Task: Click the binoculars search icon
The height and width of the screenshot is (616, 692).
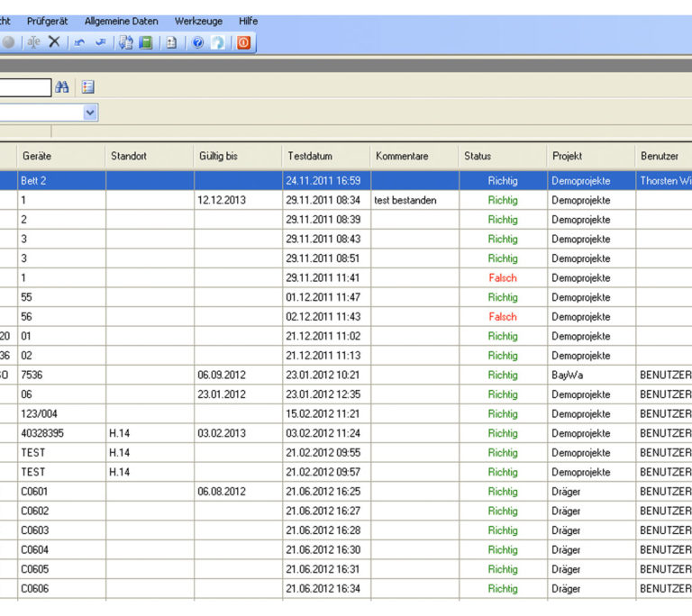Action: coord(62,87)
